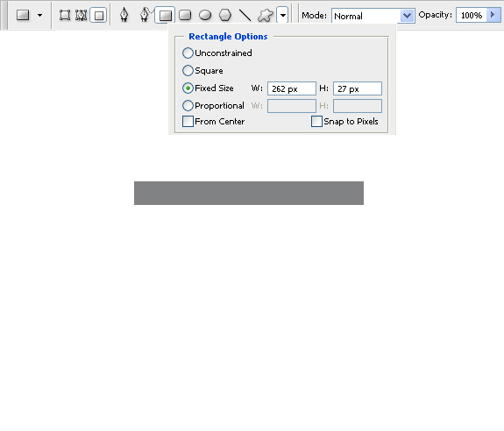Viewport: 504px width, 431px height.
Task: Open the Mode dropdown showing Normal
Action: 373,16
